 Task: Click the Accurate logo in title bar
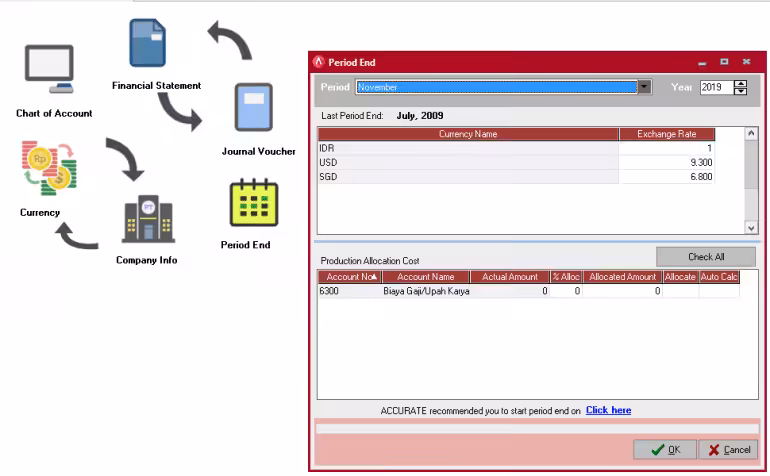click(319, 62)
